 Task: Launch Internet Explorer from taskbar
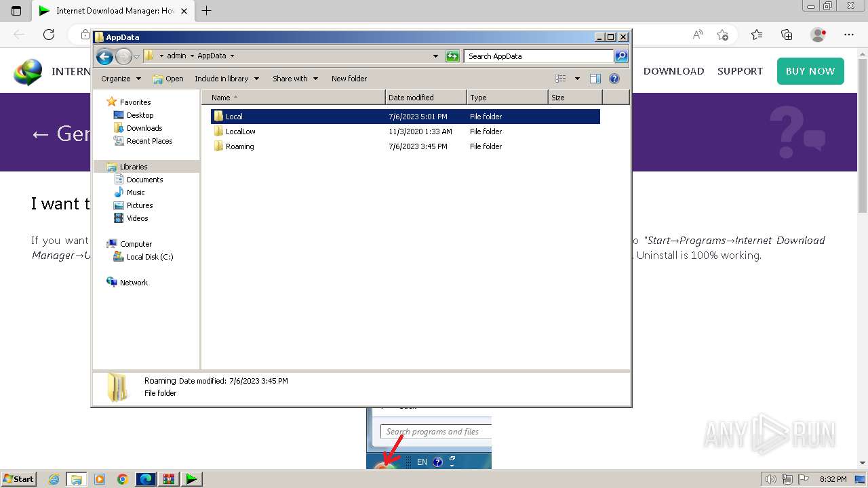(54, 479)
